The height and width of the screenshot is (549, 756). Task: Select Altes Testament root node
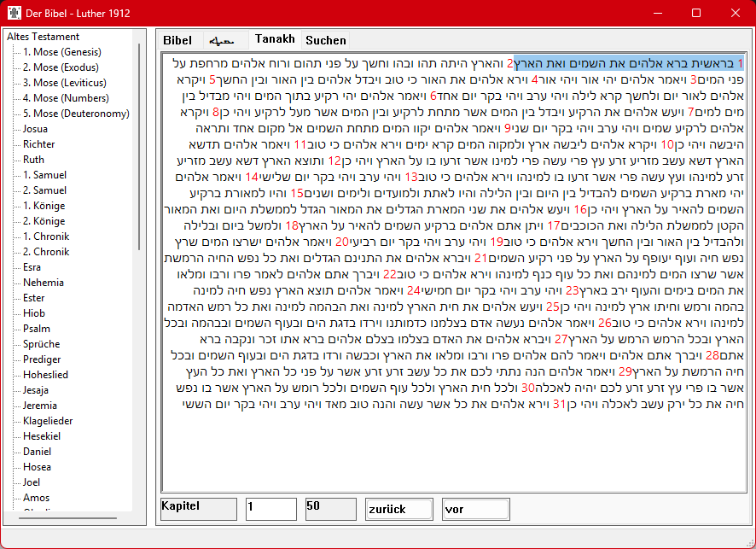click(43, 37)
